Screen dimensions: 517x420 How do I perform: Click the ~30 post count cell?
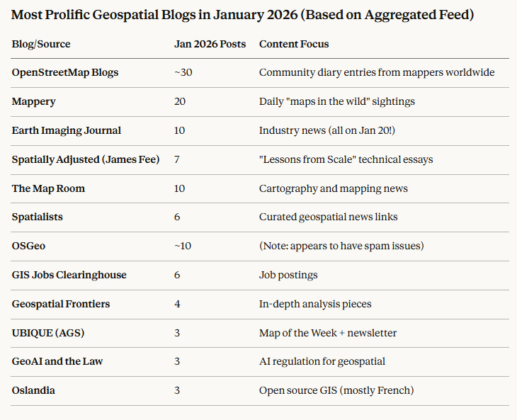pyautogui.click(x=183, y=72)
